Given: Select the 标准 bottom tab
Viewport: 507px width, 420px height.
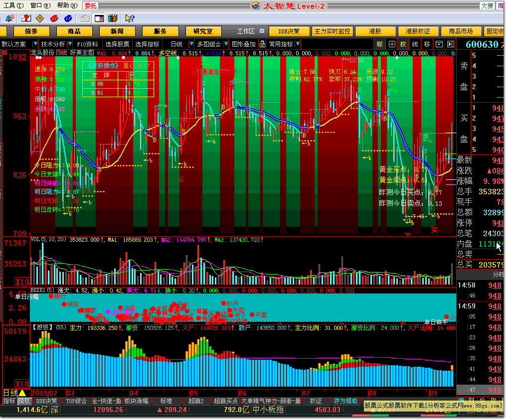Looking at the screenshot, I should (x=166, y=401).
